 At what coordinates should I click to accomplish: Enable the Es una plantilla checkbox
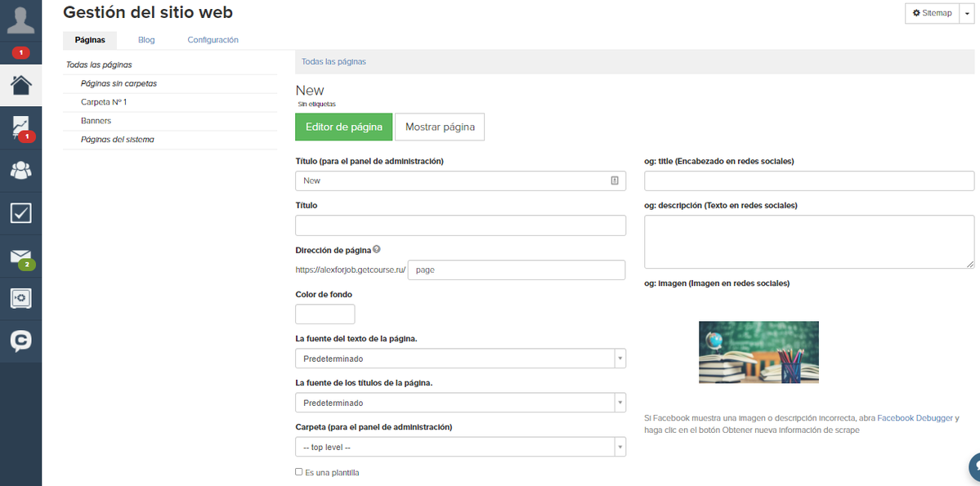click(299, 472)
